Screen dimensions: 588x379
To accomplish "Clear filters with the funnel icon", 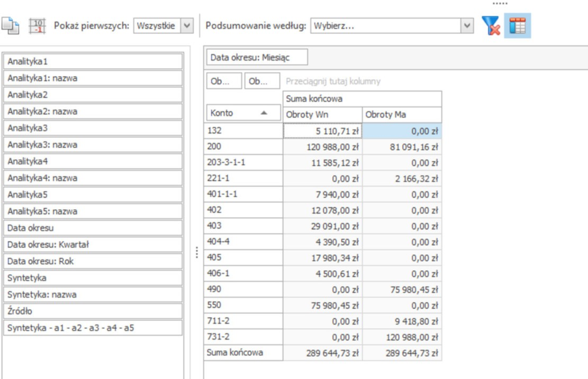I will (x=491, y=26).
